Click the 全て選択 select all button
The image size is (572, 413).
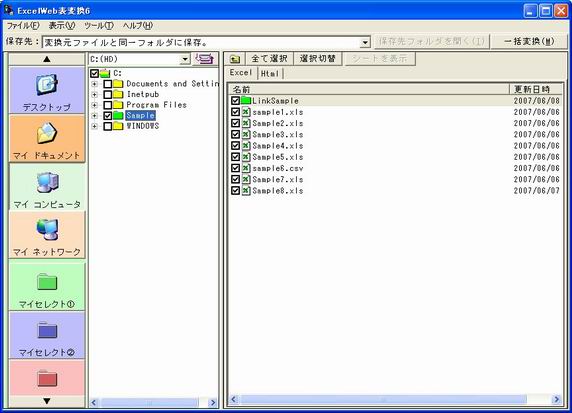click(x=269, y=59)
